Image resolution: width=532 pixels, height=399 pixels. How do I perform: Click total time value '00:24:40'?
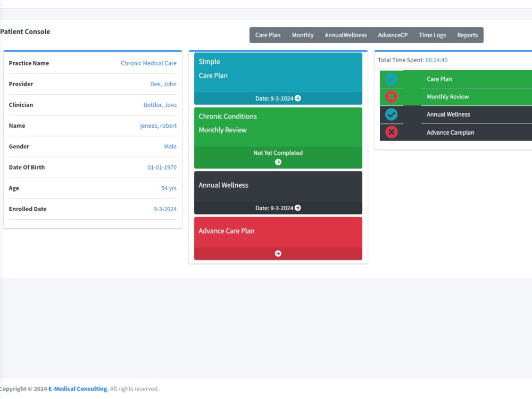coord(436,60)
